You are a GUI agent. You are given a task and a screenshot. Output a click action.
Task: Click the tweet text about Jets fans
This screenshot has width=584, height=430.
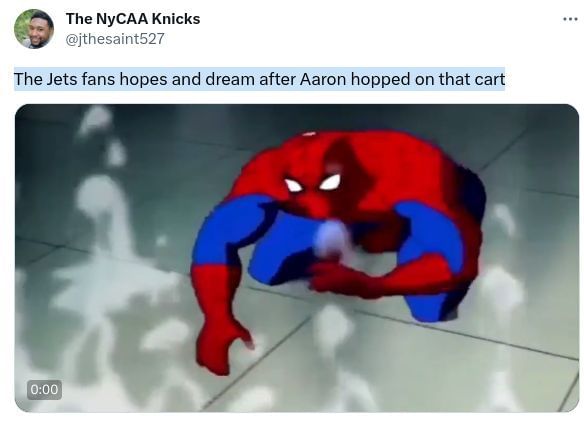[260, 79]
